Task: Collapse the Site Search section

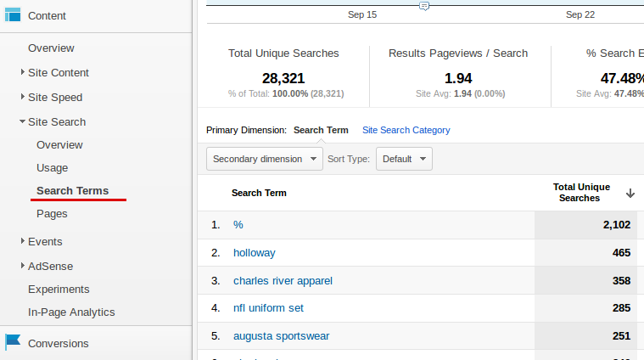Action: click(23, 121)
